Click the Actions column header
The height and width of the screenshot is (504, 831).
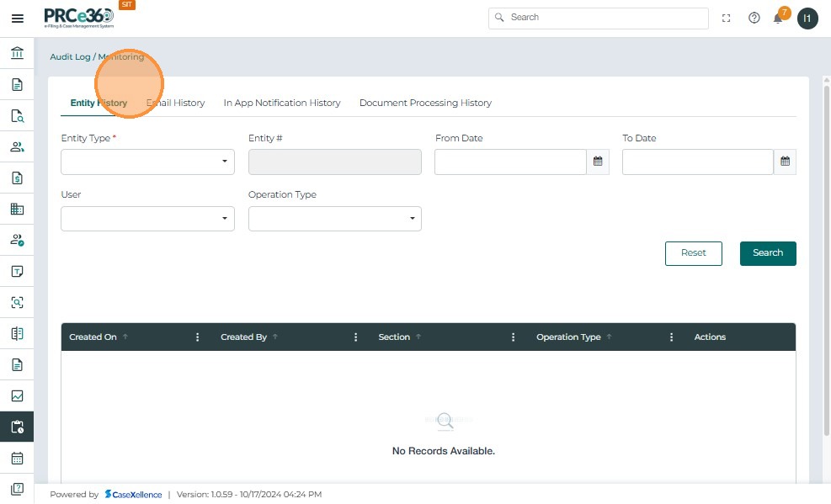[710, 337]
